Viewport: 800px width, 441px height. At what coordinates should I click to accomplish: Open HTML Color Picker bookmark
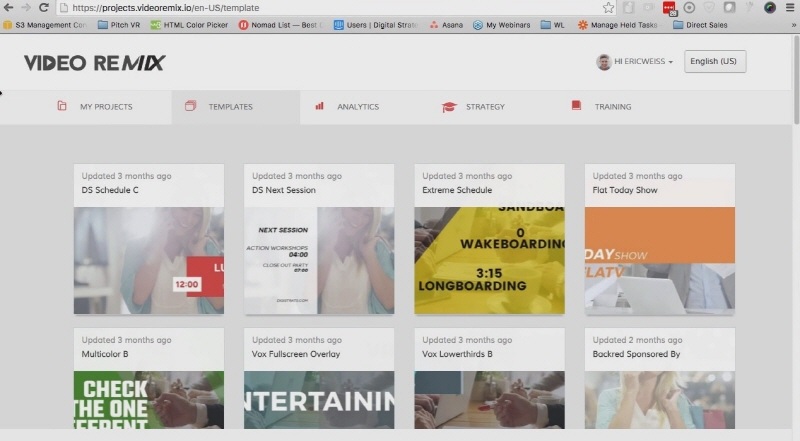click(x=189, y=25)
